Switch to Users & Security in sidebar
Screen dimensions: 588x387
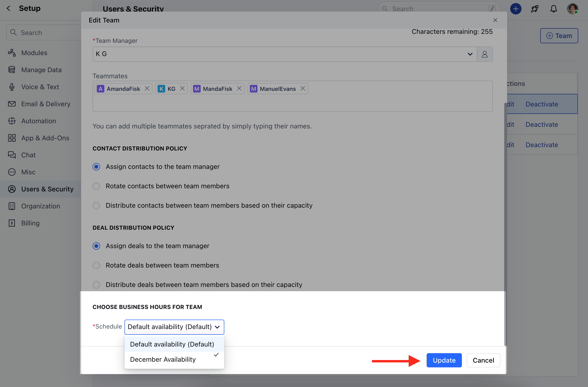tap(47, 189)
